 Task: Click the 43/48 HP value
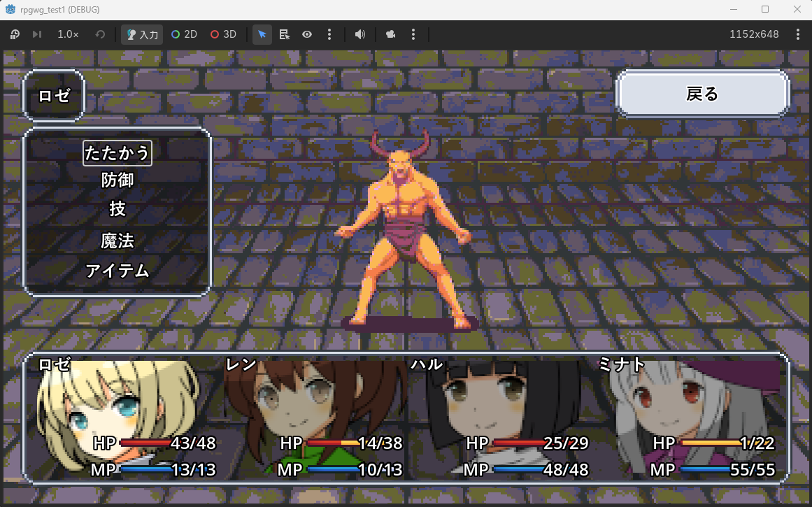tap(193, 443)
